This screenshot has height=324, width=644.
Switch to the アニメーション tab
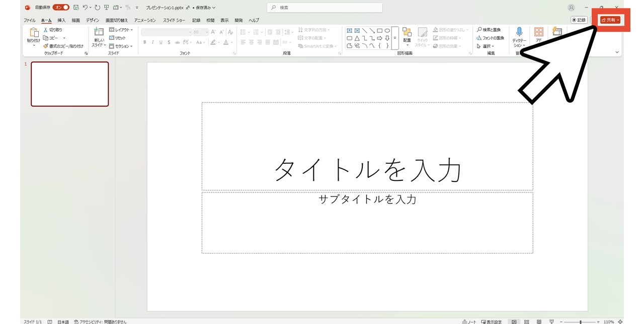pyautogui.click(x=145, y=20)
